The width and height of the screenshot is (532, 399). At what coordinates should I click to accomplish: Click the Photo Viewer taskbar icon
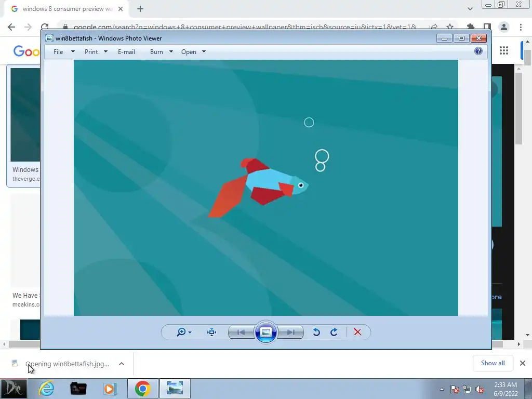tap(175, 389)
